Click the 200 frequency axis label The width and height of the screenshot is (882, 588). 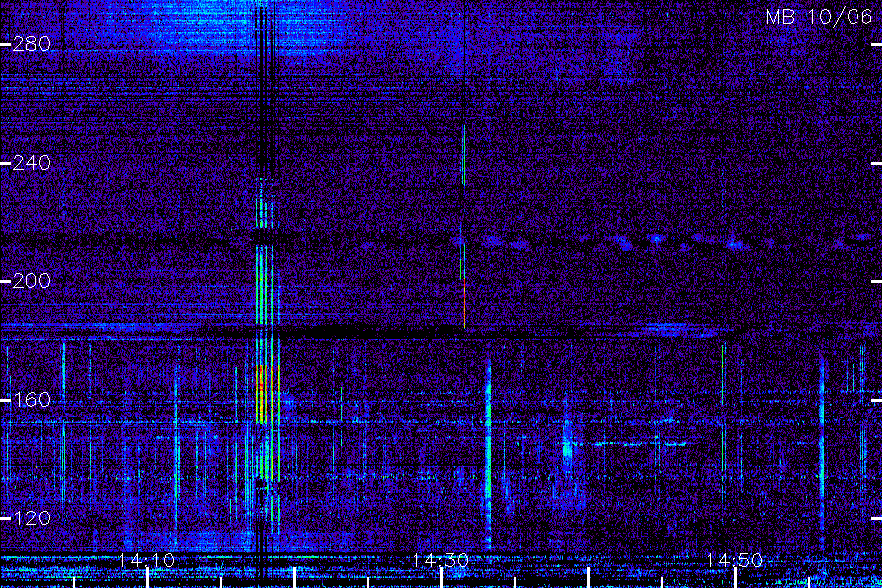tap(31, 281)
